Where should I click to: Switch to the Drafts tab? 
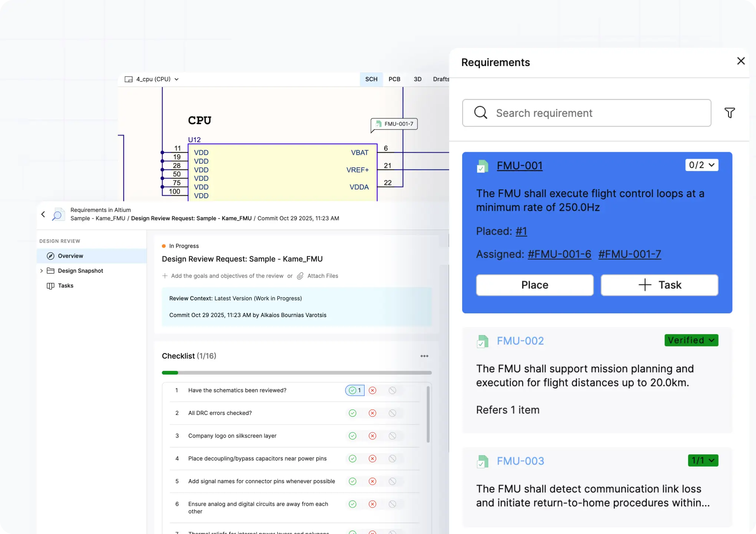(441, 79)
